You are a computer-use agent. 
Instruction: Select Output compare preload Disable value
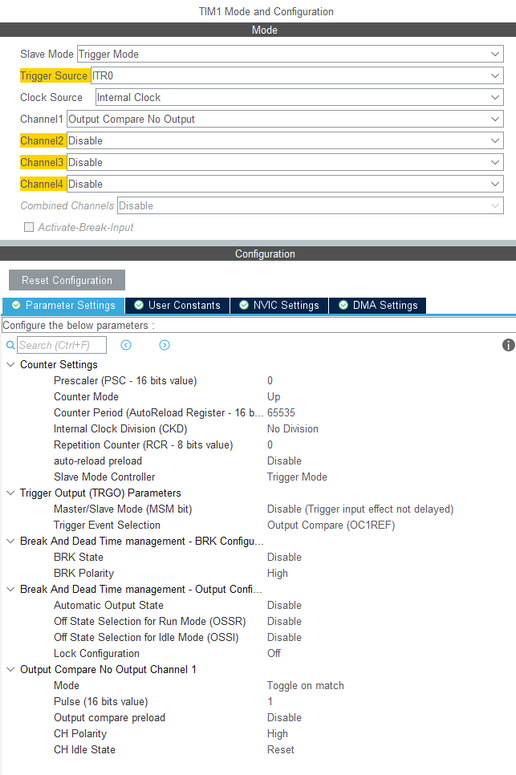(x=284, y=718)
